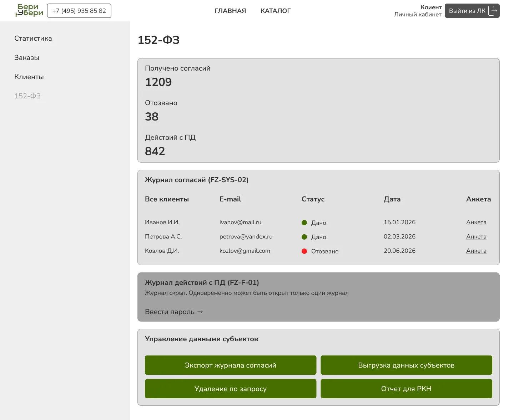This screenshot has width=514, height=420.
Task: Click the consents count 1209
Action: tap(158, 82)
